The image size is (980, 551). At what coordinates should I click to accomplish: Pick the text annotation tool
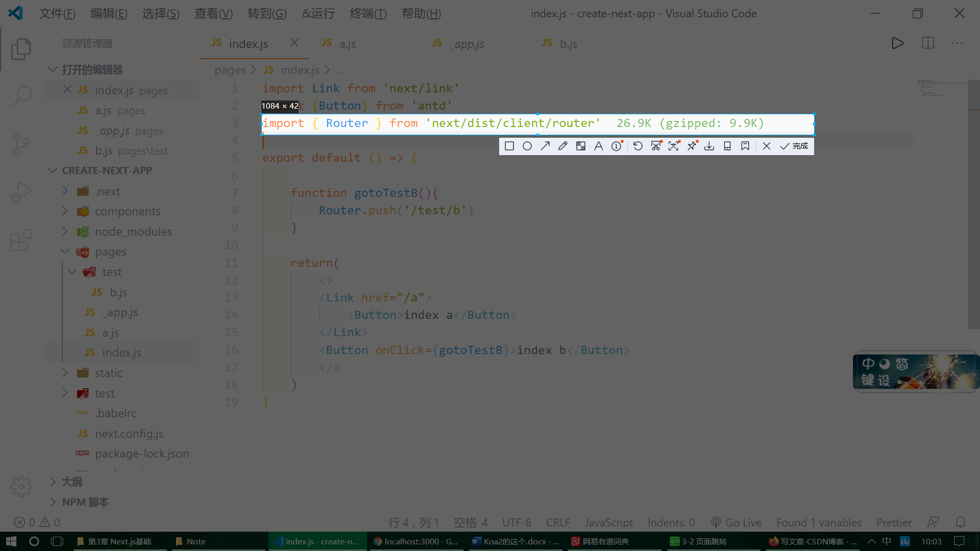coord(599,146)
